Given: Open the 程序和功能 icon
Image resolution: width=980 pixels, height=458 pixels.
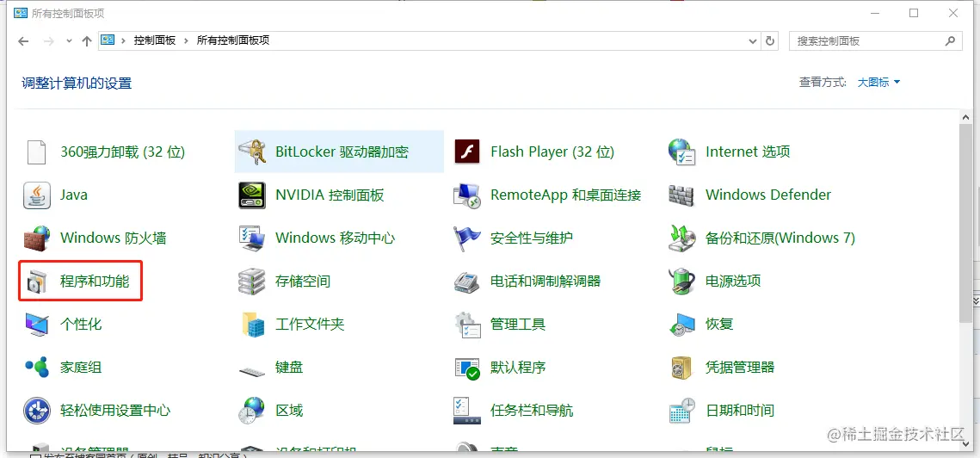Looking at the screenshot, I should [x=36, y=282].
